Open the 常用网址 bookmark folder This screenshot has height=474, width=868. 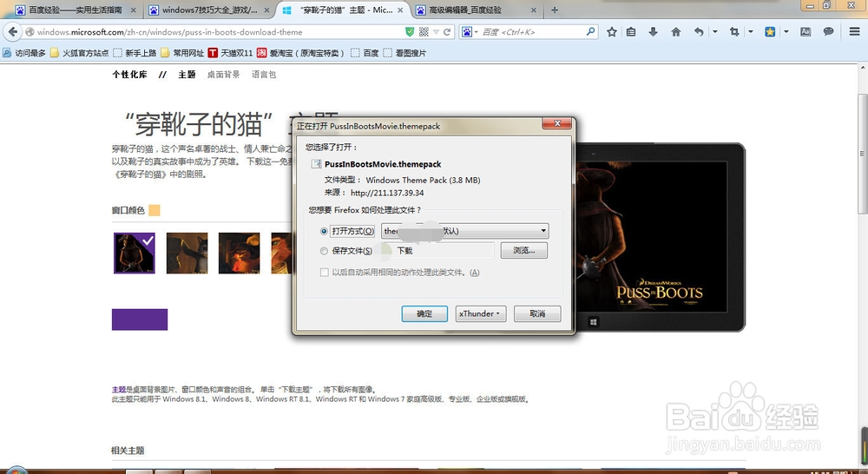pos(182,53)
